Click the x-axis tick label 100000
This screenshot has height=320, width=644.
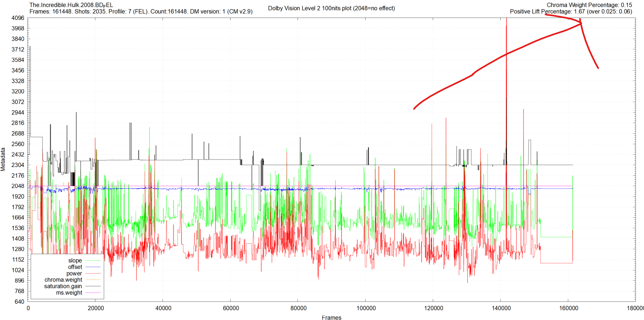click(366, 308)
